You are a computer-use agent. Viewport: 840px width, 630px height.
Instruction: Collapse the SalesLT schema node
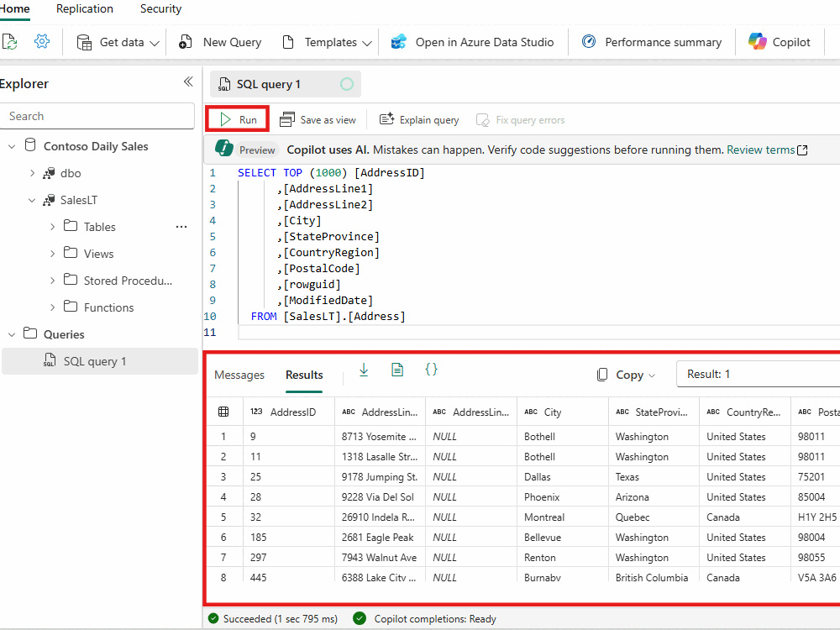[32, 201]
